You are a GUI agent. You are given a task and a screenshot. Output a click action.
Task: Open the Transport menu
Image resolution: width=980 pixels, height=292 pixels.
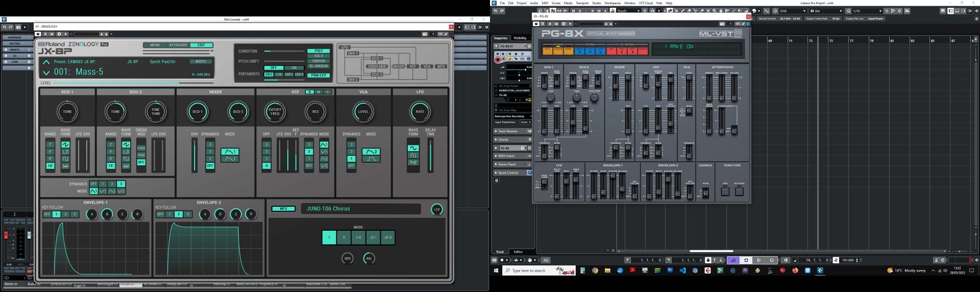coord(582,3)
